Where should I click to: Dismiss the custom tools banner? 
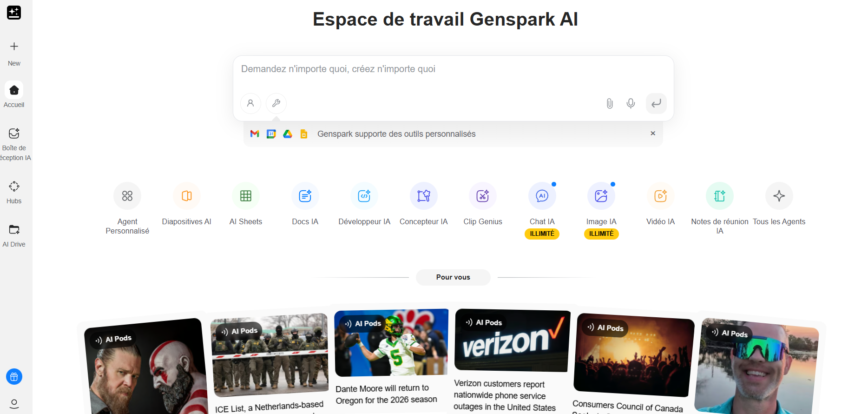tap(653, 134)
